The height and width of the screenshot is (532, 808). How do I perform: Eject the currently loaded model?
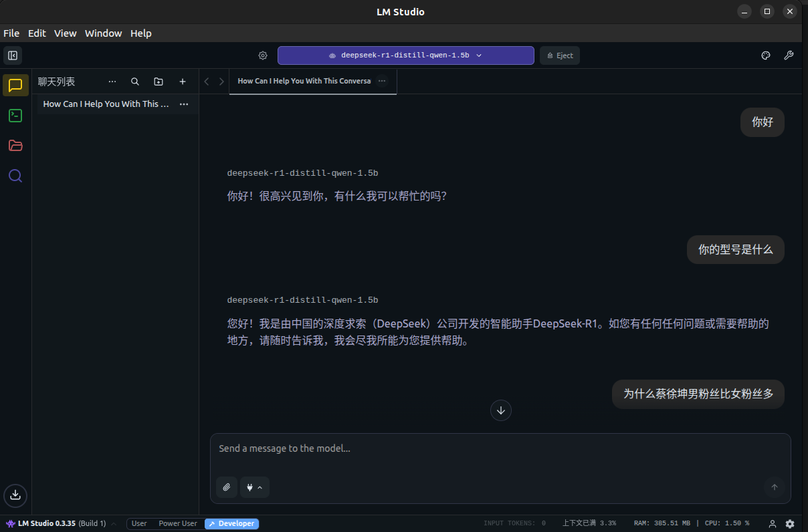(559, 55)
